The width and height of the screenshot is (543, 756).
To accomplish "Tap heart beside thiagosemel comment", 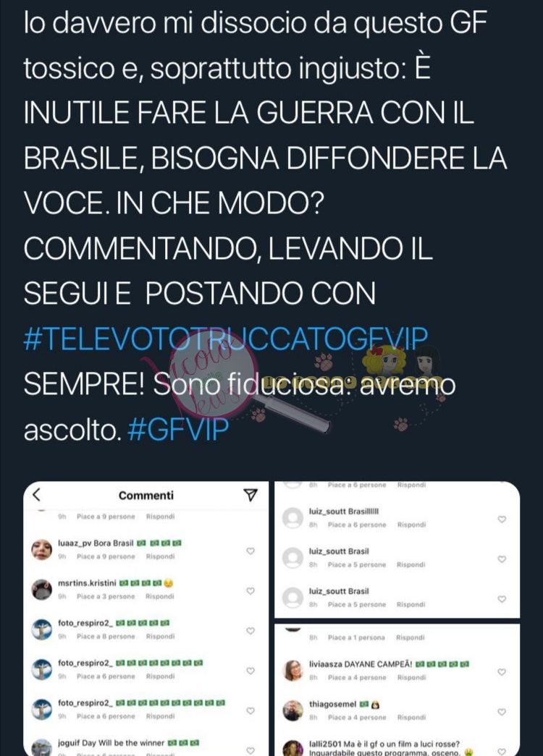I will click(x=502, y=712).
